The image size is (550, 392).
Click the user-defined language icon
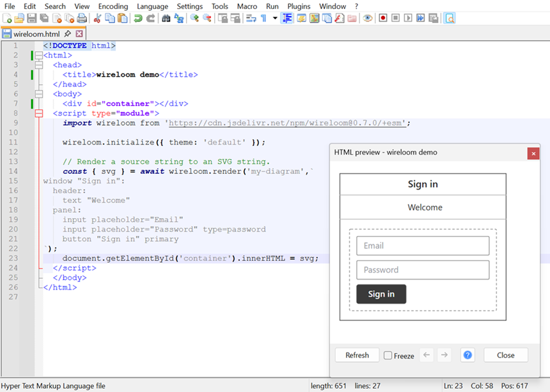coord(301,19)
